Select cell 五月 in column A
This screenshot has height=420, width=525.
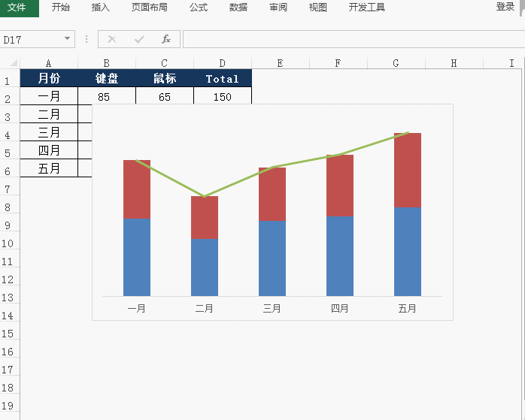(49, 168)
